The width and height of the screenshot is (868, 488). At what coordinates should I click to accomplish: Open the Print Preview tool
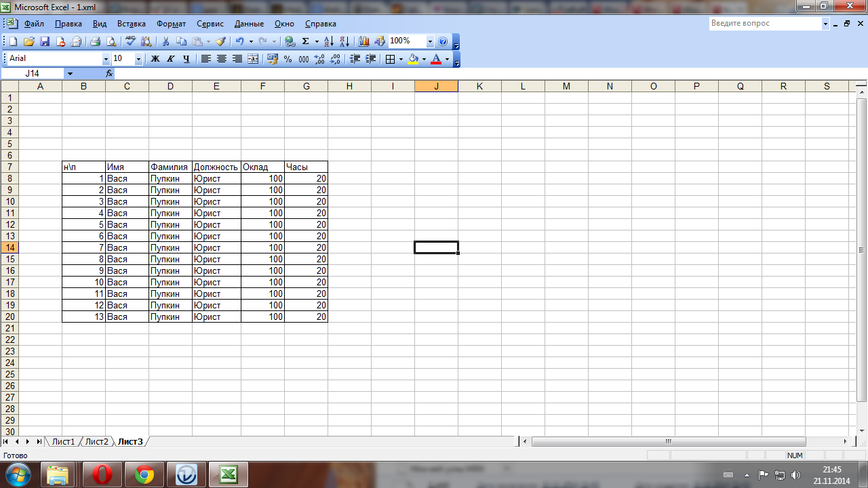(x=111, y=41)
